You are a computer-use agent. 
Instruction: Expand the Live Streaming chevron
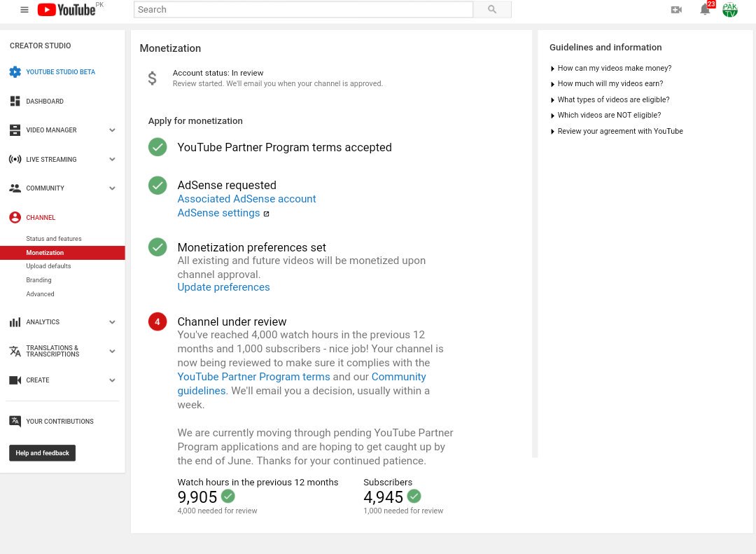click(112, 159)
